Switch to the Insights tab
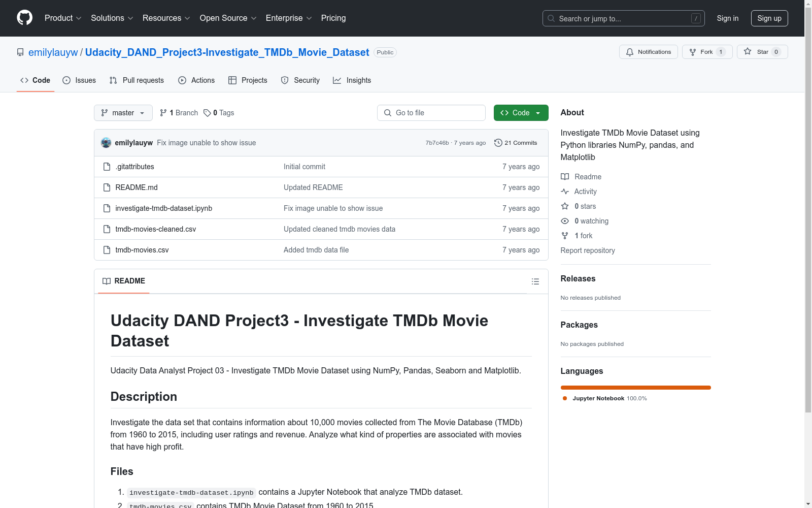This screenshot has height=508, width=812. pos(352,80)
